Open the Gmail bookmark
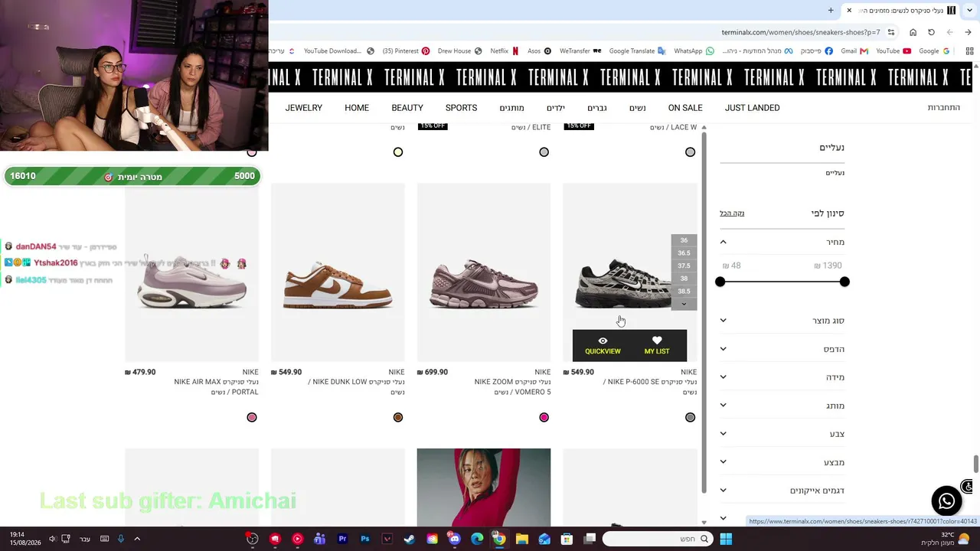Viewport: 980px width, 551px height. pyautogui.click(x=854, y=51)
